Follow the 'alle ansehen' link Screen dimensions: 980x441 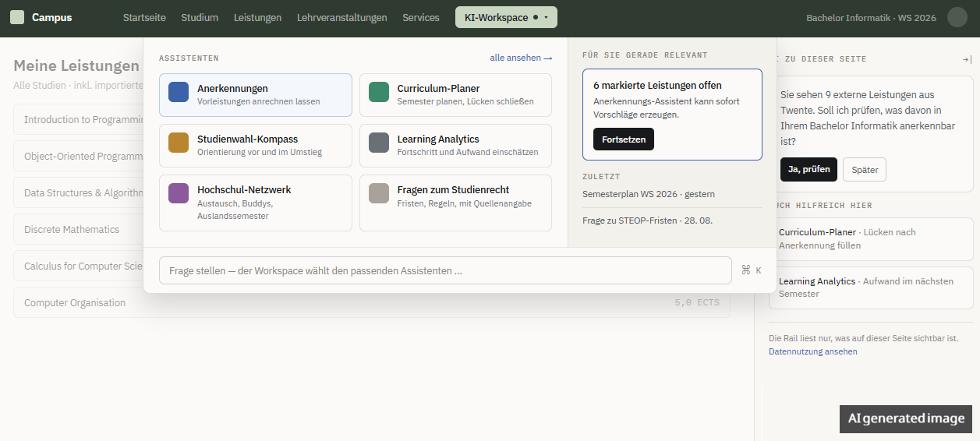click(521, 58)
